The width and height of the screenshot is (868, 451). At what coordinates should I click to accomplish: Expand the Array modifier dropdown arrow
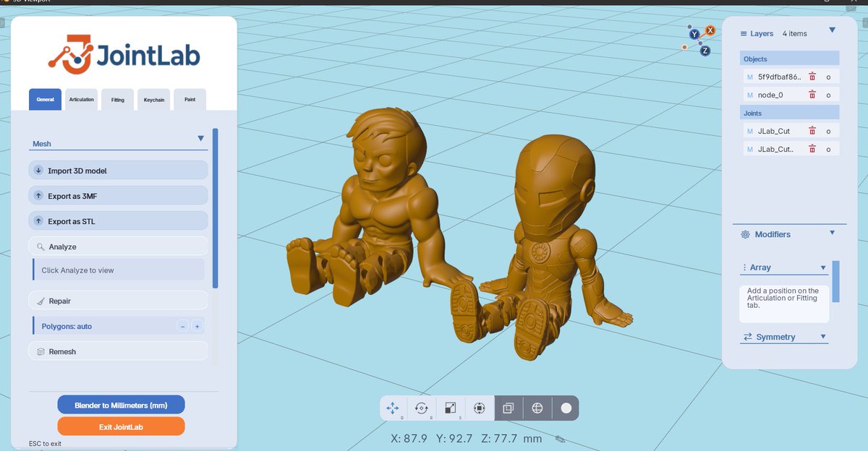click(x=823, y=268)
